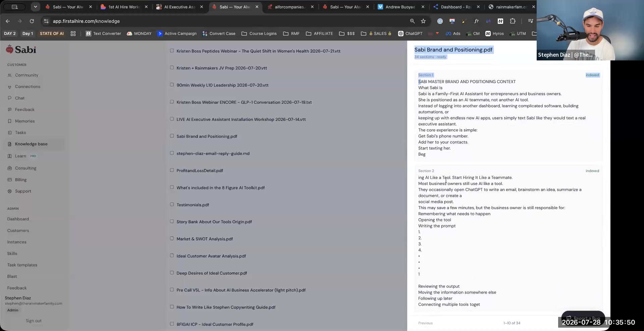Click the Sabi logo
The width and height of the screenshot is (644, 331).
[x=21, y=50]
